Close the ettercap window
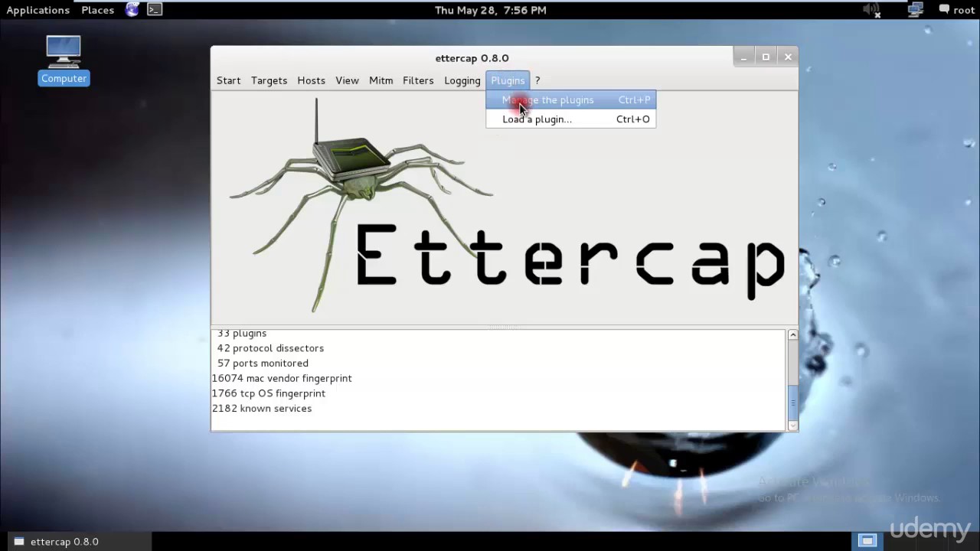 pyautogui.click(x=788, y=57)
